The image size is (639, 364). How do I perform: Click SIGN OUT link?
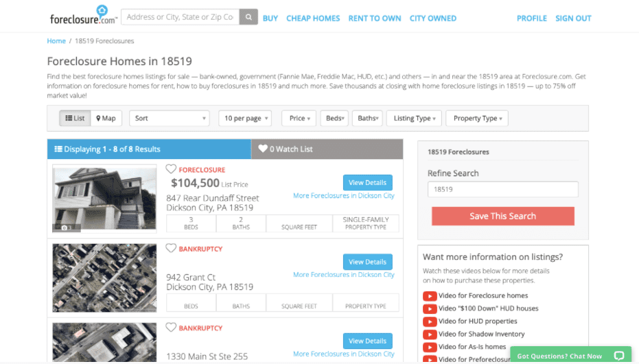(x=573, y=19)
